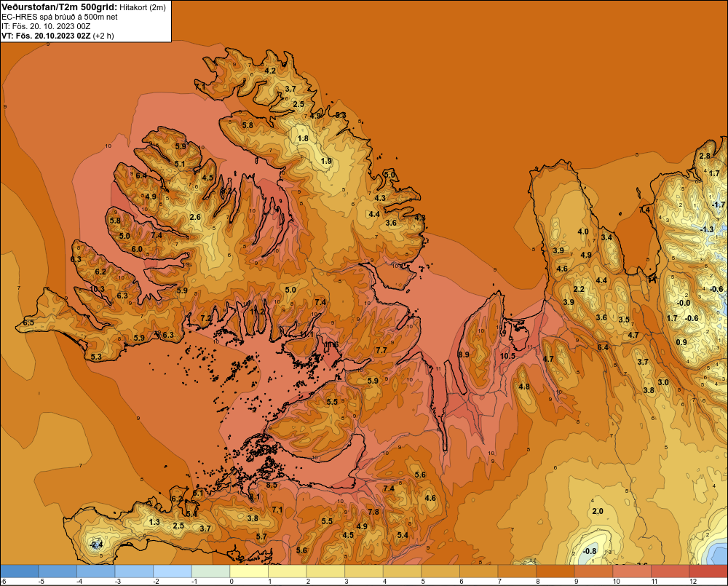Image resolution: width=728 pixels, height=586 pixels.
Task: Click the 10.3 temperature value on the map
Action: coord(97,289)
